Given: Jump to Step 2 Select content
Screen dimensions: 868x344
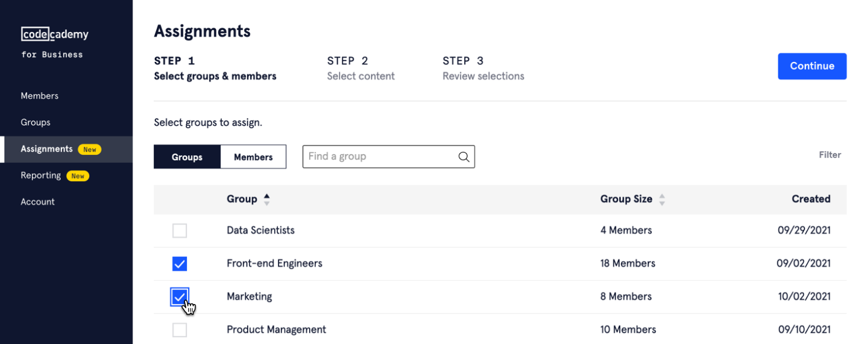Looking at the screenshot, I should point(361,69).
